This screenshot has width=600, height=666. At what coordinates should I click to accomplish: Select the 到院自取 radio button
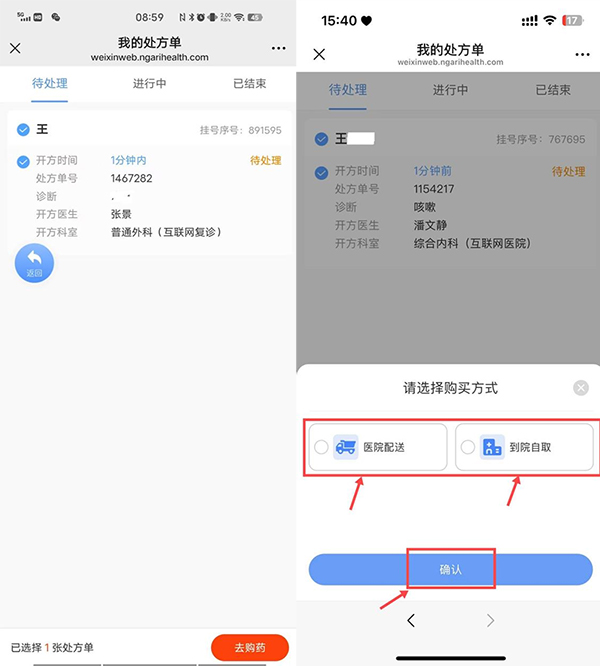pos(468,447)
